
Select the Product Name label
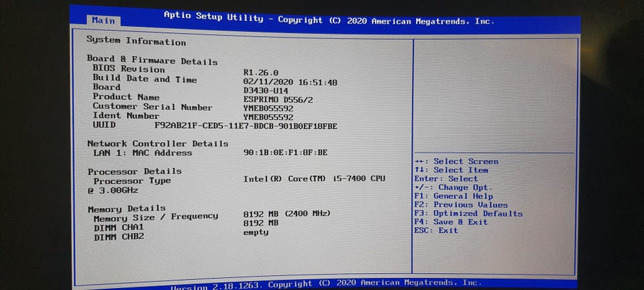tap(126, 97)
